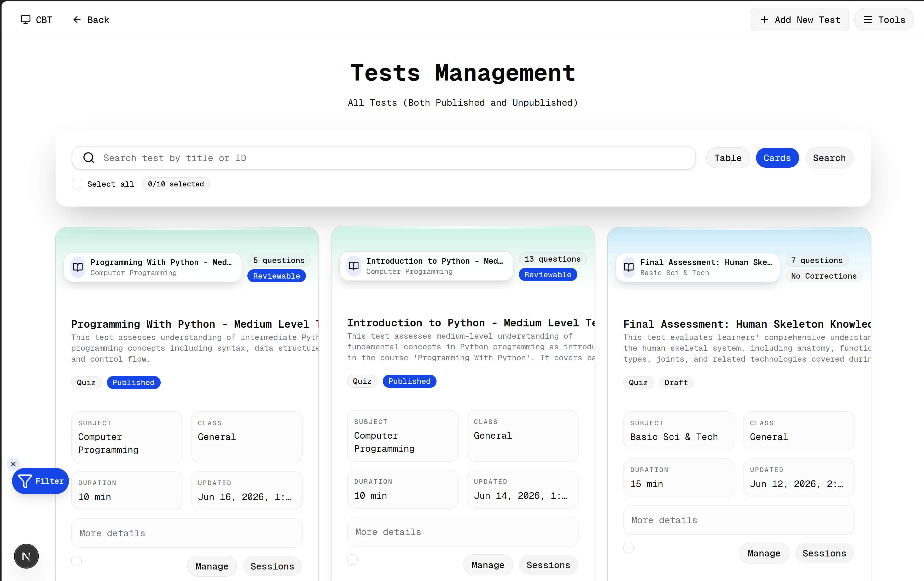The height and width of the screenshot is (581, 924).
Task: Expand More details on Final Assessment card
Action: [x=739, y=520]
